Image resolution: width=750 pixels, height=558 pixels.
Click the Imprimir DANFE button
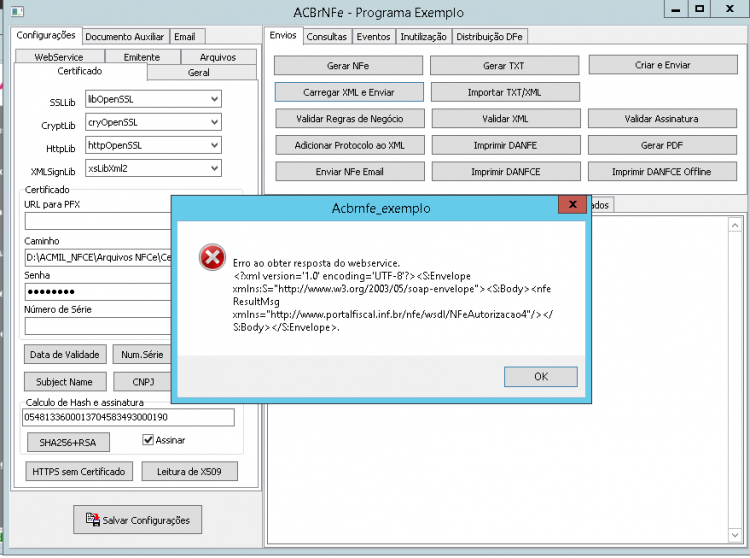point(506,145)
